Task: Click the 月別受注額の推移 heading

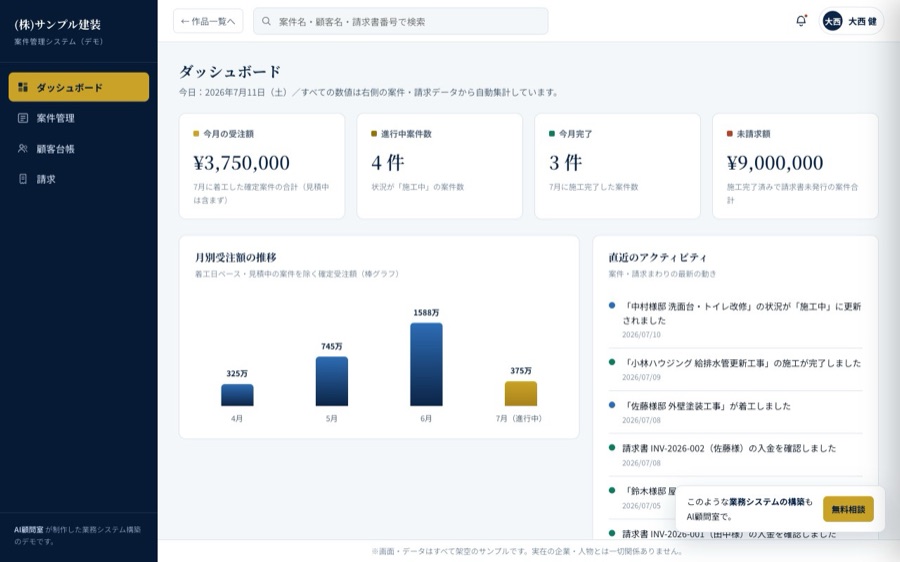Action: tap(235, 258)
